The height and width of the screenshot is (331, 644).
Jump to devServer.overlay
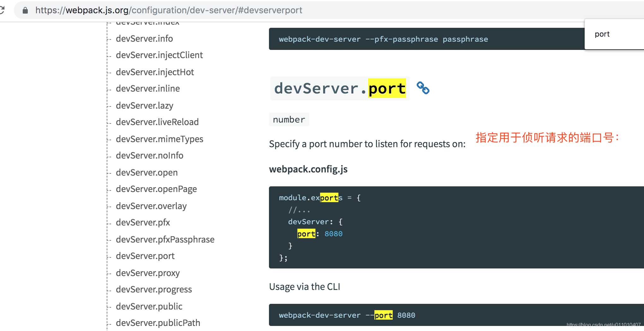[x=151, y=206]
